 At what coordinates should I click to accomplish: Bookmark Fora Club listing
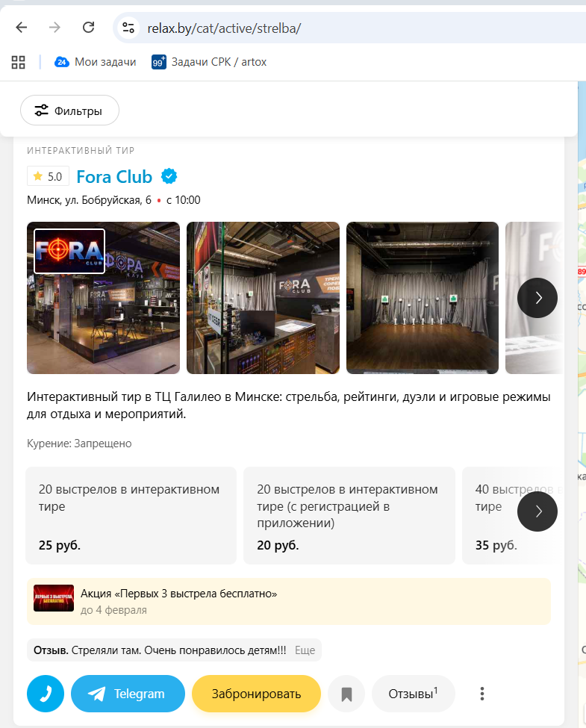point(346,694)
